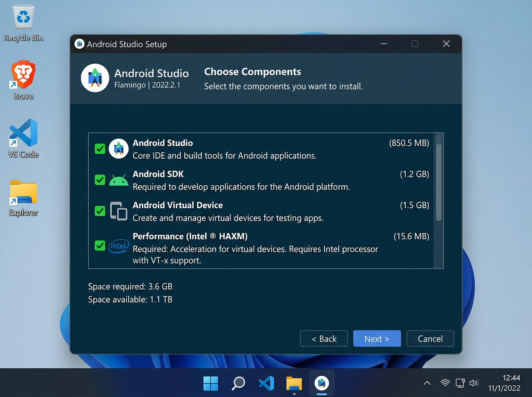The width and height of the screenshot is (532, 397).
Task: Click the Android Virtual Device icon
Action: pyautogui.click(x=118, y=211)
